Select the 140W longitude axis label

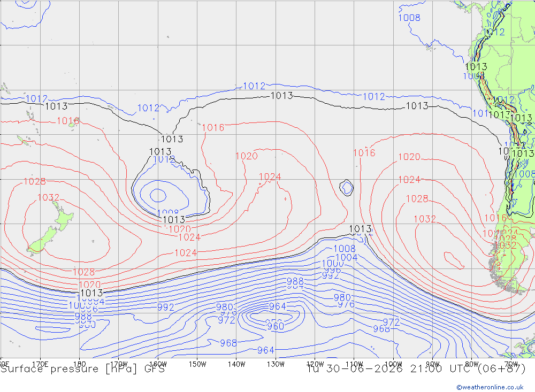pos(236,364)
